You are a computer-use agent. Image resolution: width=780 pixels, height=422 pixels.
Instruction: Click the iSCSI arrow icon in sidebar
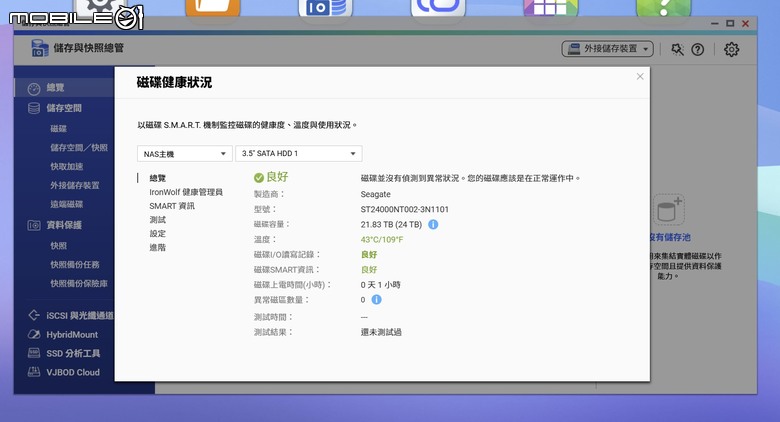click(x=34, y=315)
